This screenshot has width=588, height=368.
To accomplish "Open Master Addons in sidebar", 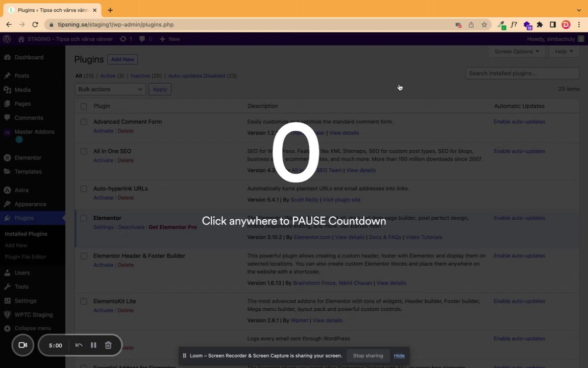I will point(34,132).
